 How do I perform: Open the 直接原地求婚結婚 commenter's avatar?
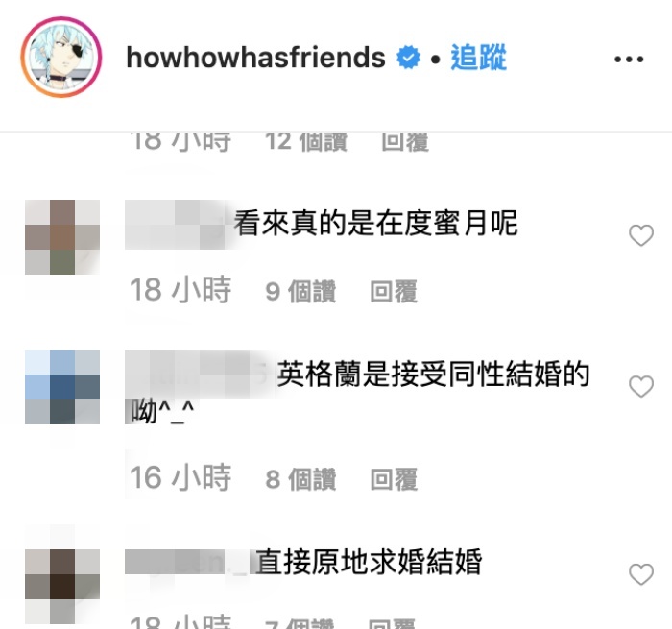click(x=62, y=574)
